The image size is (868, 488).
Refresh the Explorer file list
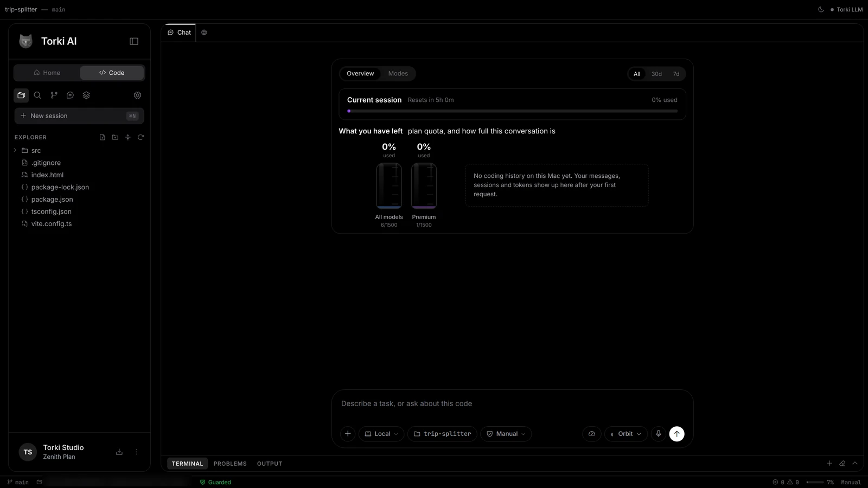tap(141, 137)
